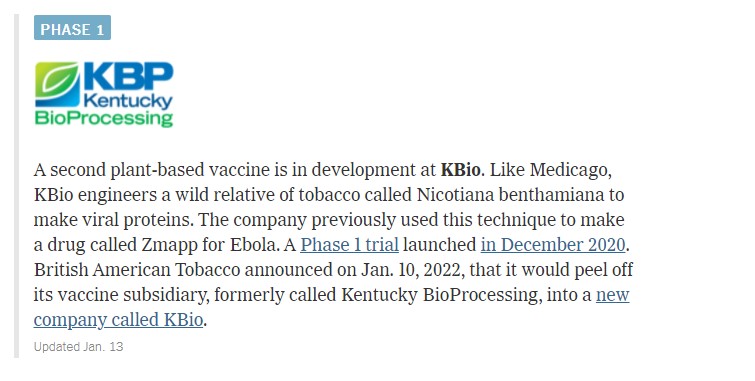This screenshot has height=381, width=755.
Task: Click the 'Updated Jan. 13' timestamp
Action: [78, 347]
